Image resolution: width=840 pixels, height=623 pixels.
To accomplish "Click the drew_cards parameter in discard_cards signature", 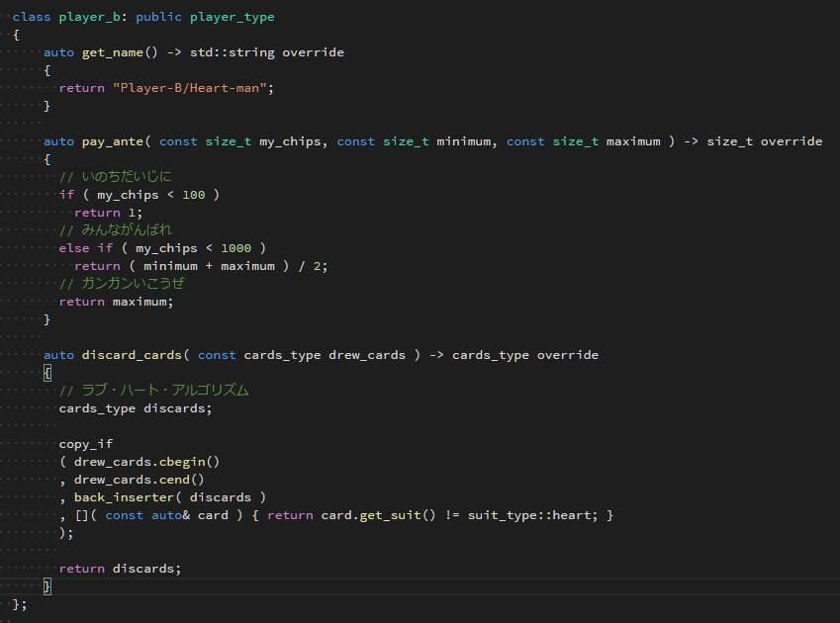I will coord(367,355).
